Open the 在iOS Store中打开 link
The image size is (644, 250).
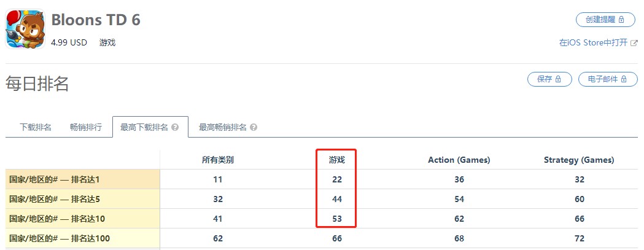(x=594, y=43)
